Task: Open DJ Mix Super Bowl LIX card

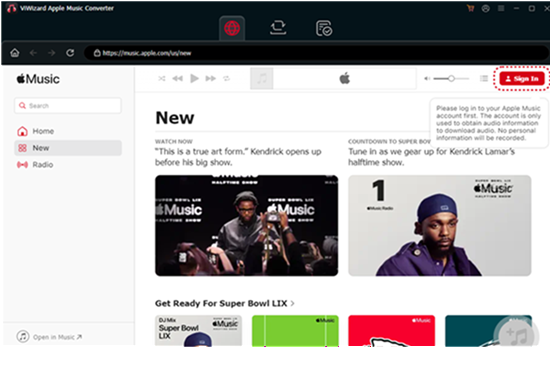Action: [199, 331]
